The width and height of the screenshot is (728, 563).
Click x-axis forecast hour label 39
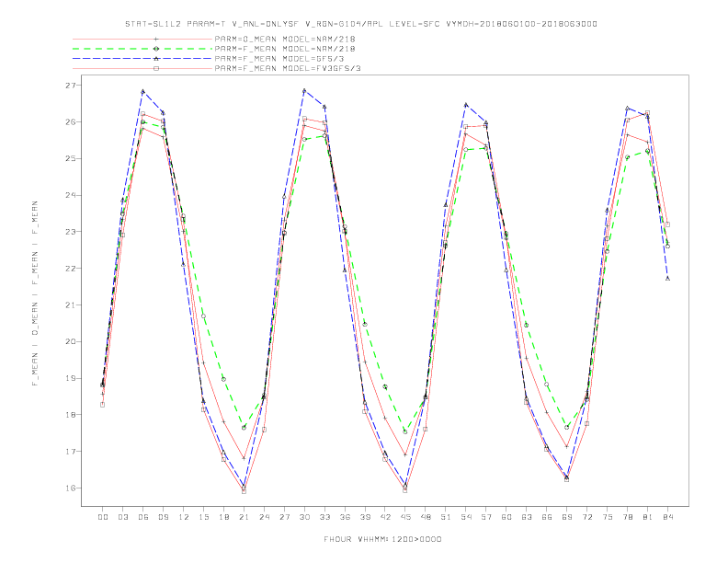pyautogui.click(x=365, y=517)
